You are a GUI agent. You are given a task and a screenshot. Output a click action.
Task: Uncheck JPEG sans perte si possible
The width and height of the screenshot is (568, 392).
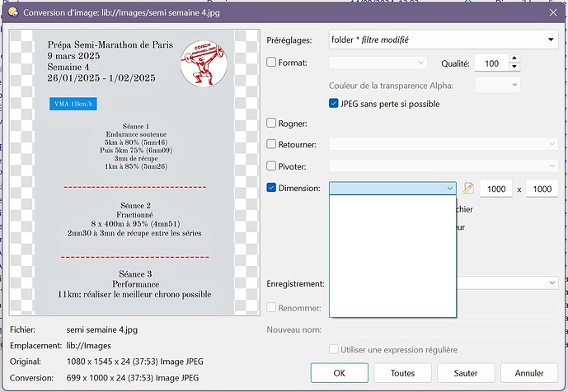pyautogui.click(x=334, y=104)
